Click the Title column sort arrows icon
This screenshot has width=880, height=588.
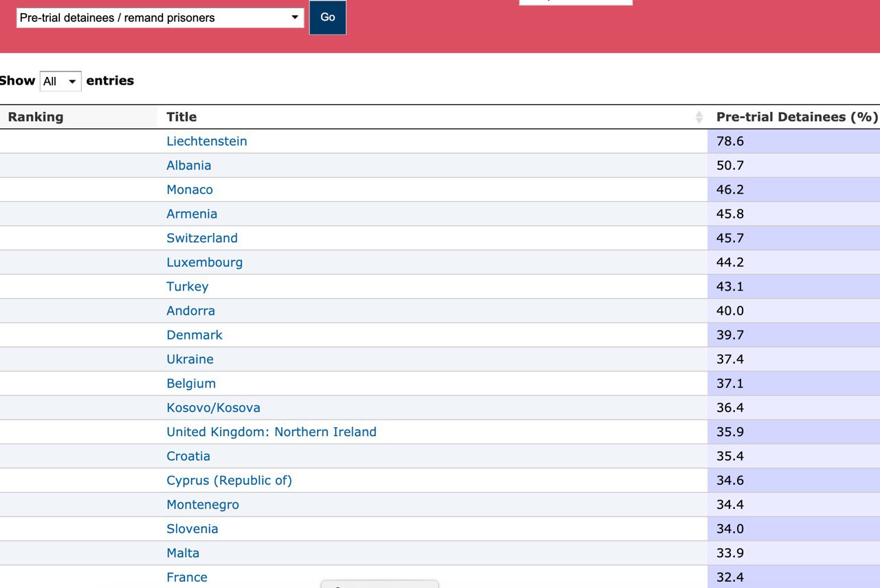click(699, 117)
